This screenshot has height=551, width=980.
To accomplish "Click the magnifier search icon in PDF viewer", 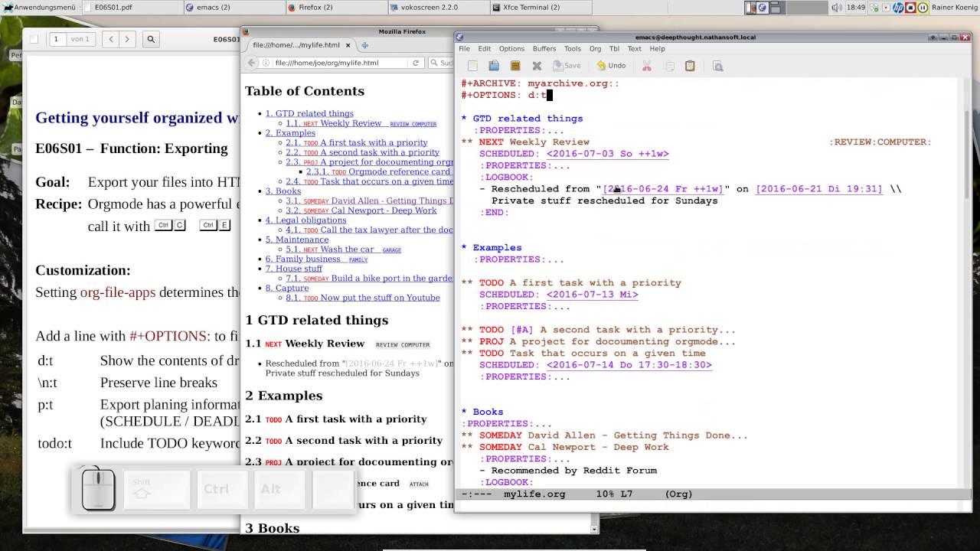I will click(151, 39).
